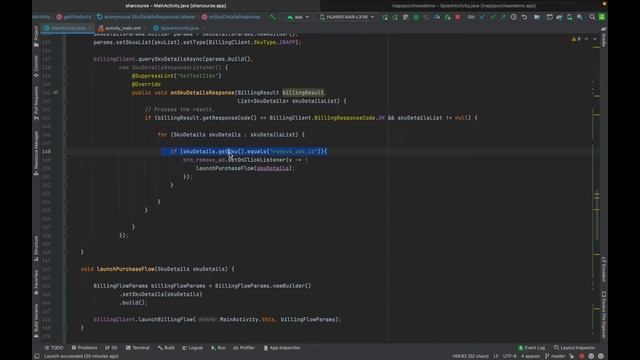Open the Build tool window at bottom

pos(166,348)
